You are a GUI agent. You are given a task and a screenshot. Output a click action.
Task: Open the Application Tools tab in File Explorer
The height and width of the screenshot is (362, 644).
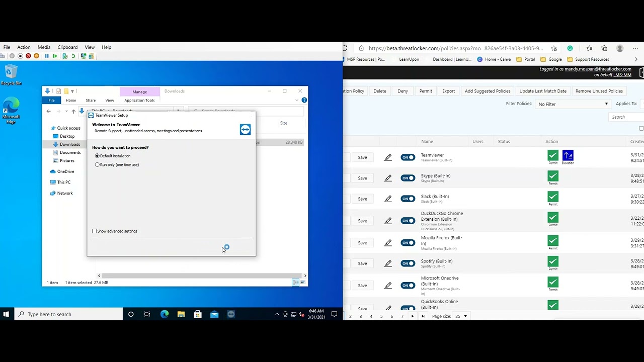[x=139, y=100]
